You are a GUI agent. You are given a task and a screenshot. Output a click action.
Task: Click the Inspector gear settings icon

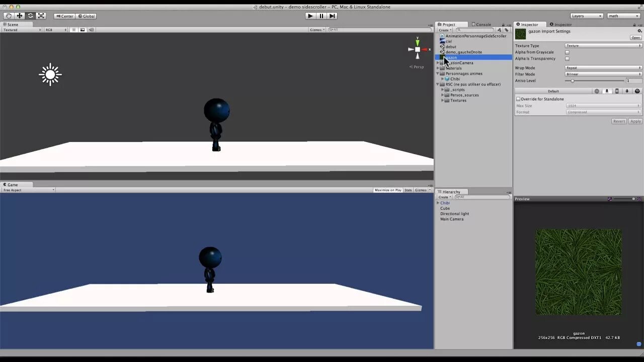640,31
